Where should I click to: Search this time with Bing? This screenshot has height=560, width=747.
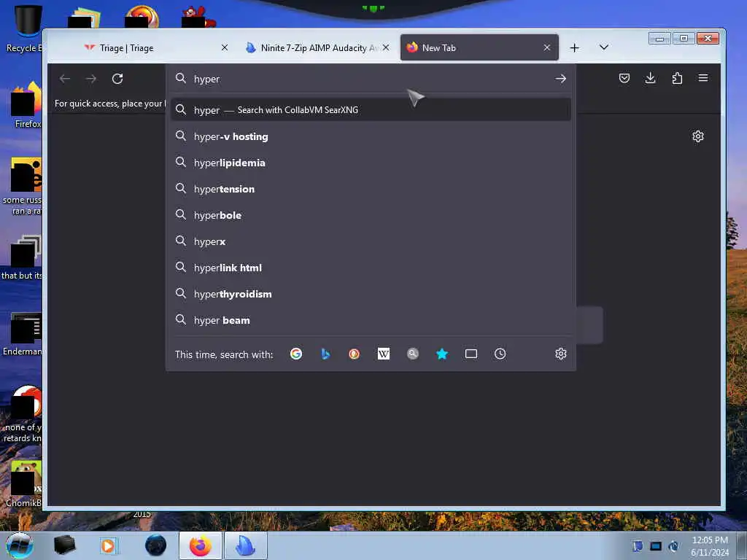pyautogui.click(x=325, y=354)
